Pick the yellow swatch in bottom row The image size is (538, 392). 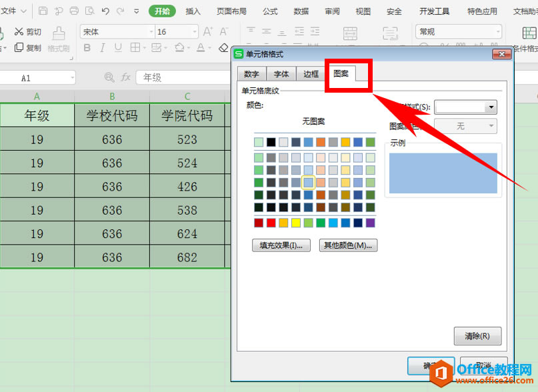click(x=296, y=223)
